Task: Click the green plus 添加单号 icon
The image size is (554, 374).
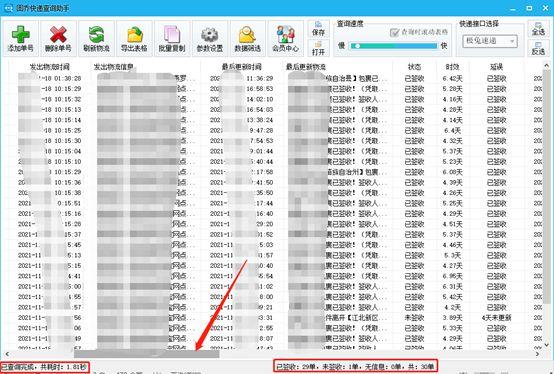Action: pos(20,38)
